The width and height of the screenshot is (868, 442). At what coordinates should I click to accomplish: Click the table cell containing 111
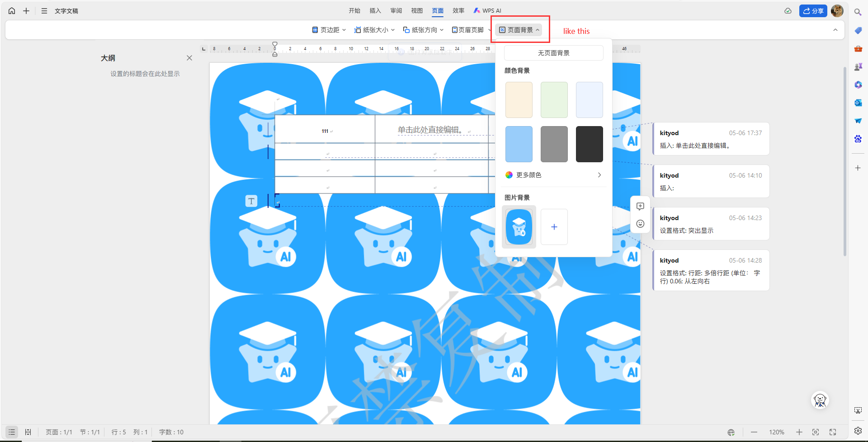325,129
